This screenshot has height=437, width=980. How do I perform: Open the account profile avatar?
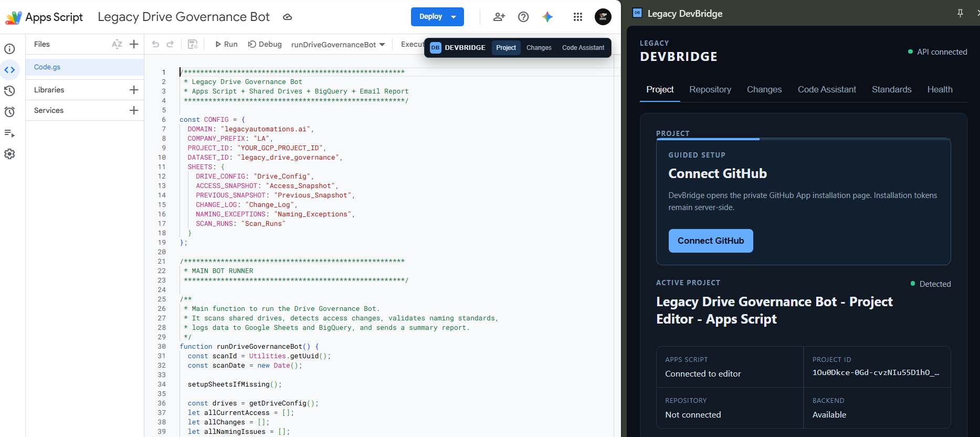click(603, 17)
